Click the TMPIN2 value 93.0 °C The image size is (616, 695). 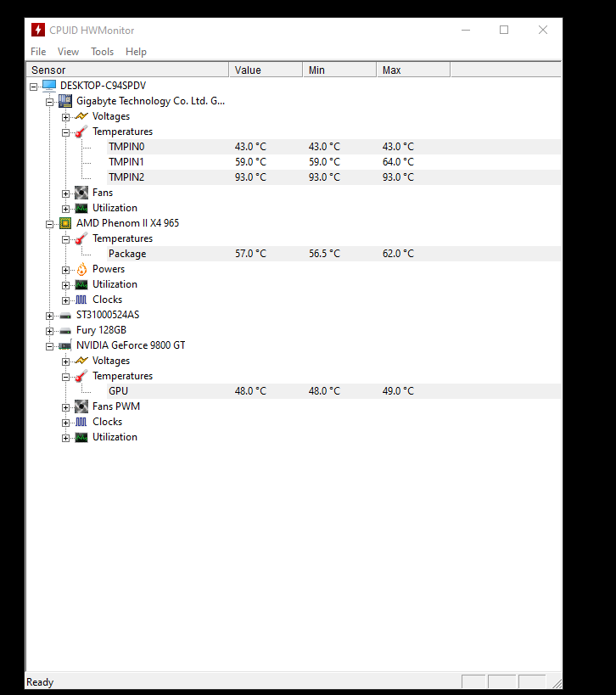(x=250, y=177)
